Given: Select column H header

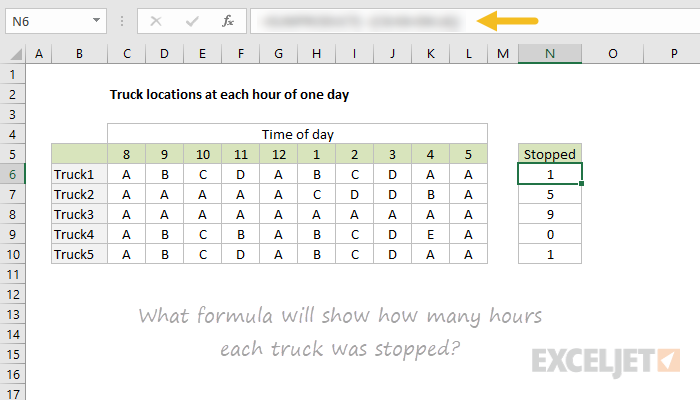Looking at the screenshot, I should [317, 54].
